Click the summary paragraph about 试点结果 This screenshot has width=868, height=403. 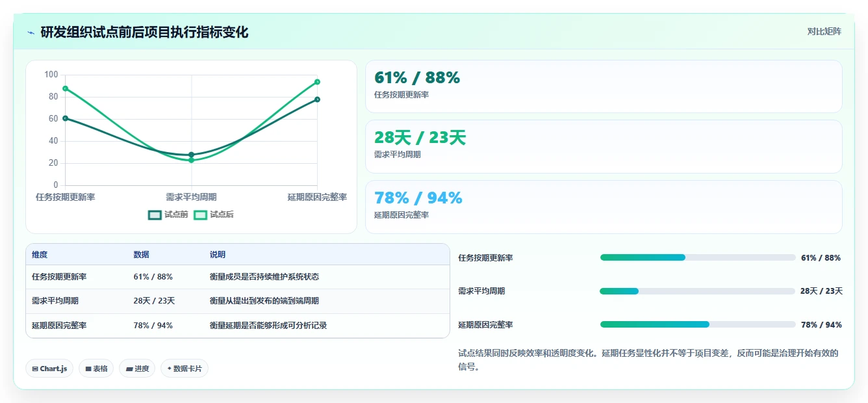pyautogui.click(x=650, y=360)
